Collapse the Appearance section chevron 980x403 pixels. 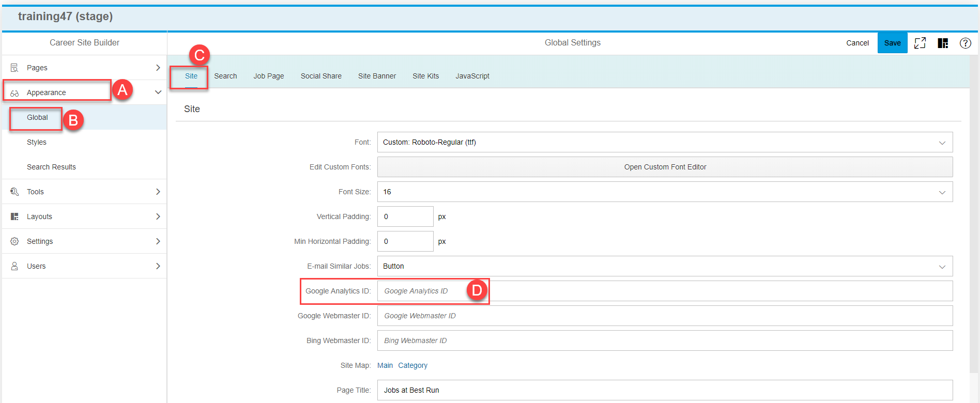pos(158,92)
